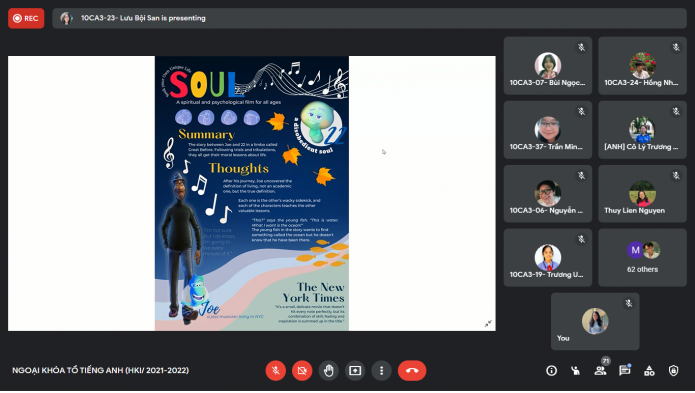695x393 pixels.
Task: Select the 10CA3-07- Bùi Ngọc participant tile
Action: coord(548,66)
